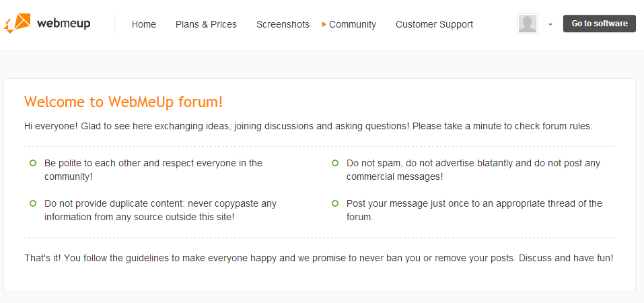
Task: Click the gray user avatar picture
Action: [528, 24]
